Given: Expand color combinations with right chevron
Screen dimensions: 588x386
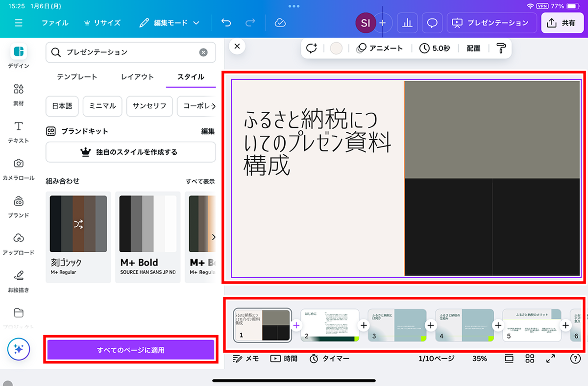Looking at the screenshot, I should click(x=213, y=237).
